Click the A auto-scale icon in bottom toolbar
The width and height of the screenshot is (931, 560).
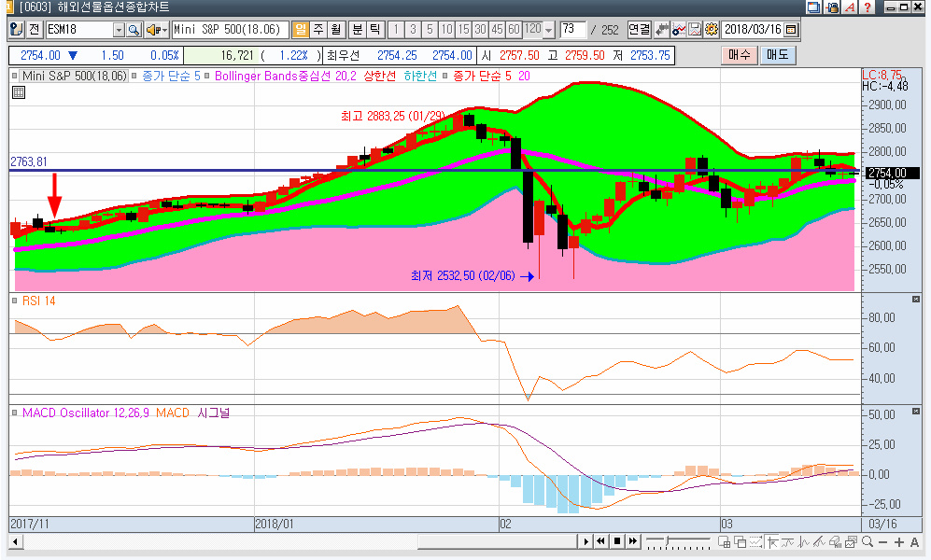coord(915,542)
